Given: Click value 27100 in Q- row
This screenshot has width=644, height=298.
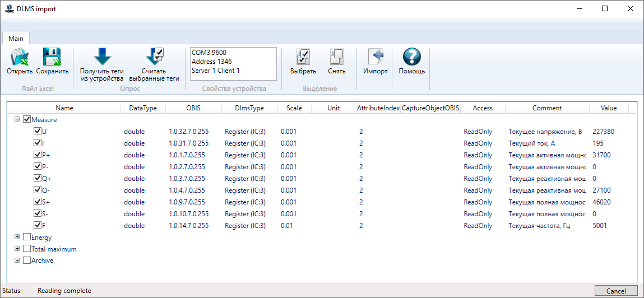Looking at the screenshot, I should (602, 190).
